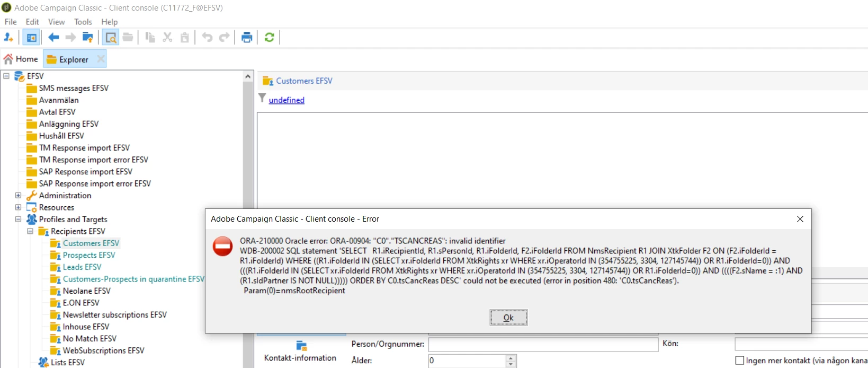Image resolution: width=868 pixels, height=368 pixels.
Task: Select Anläggning EFSV folder
Action: tap(69, 124)
